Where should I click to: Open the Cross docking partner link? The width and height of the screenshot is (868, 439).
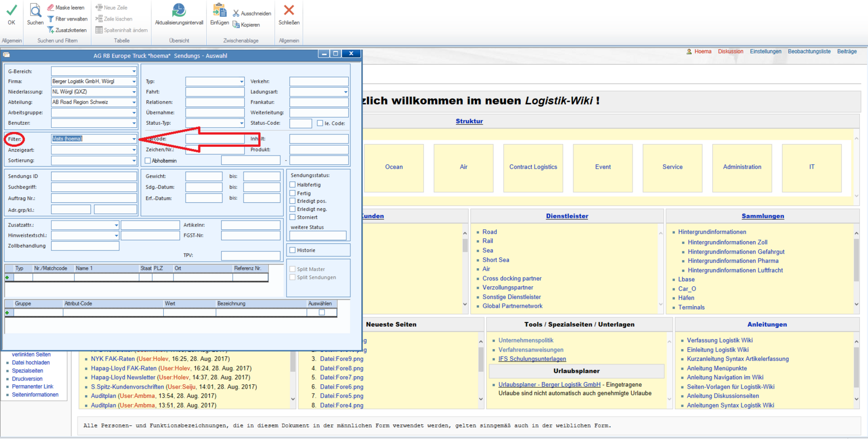coord(512,279)
